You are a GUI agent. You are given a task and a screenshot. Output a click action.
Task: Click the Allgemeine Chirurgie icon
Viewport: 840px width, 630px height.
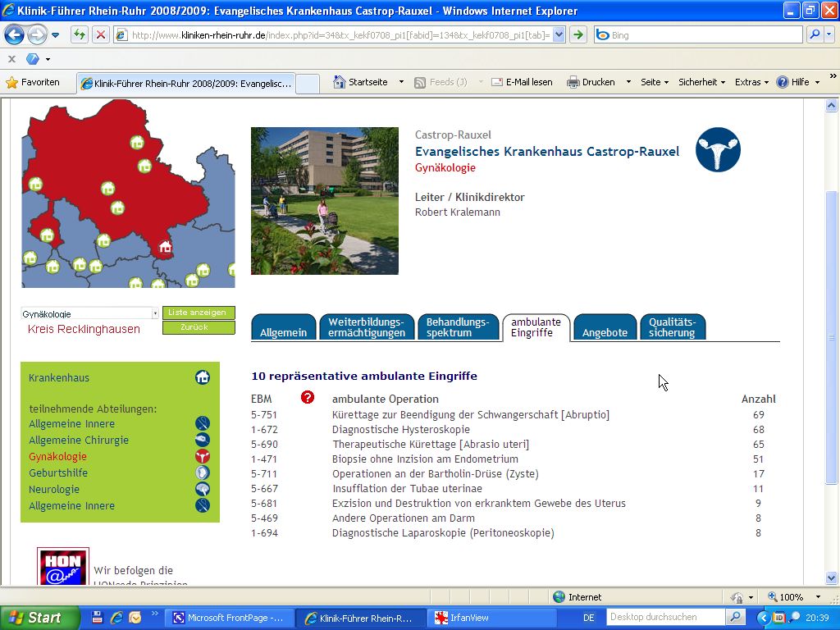tap(203, 440)
